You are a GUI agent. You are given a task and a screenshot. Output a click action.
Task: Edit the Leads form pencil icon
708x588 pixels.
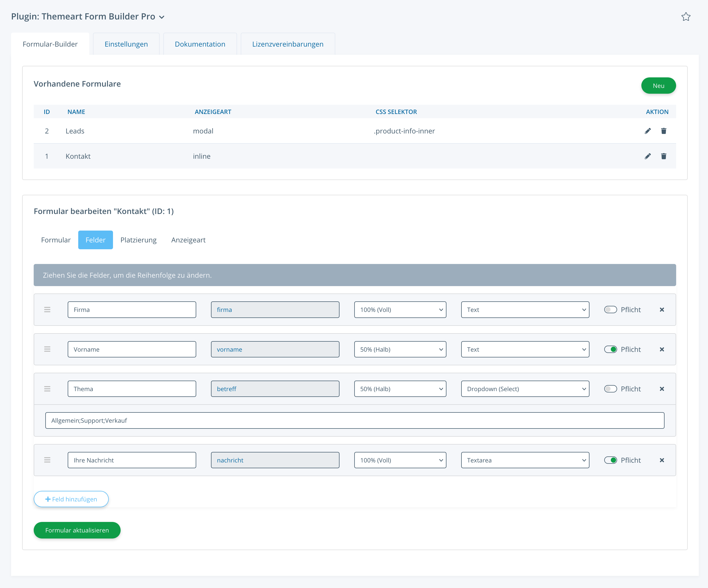(648, 131)
